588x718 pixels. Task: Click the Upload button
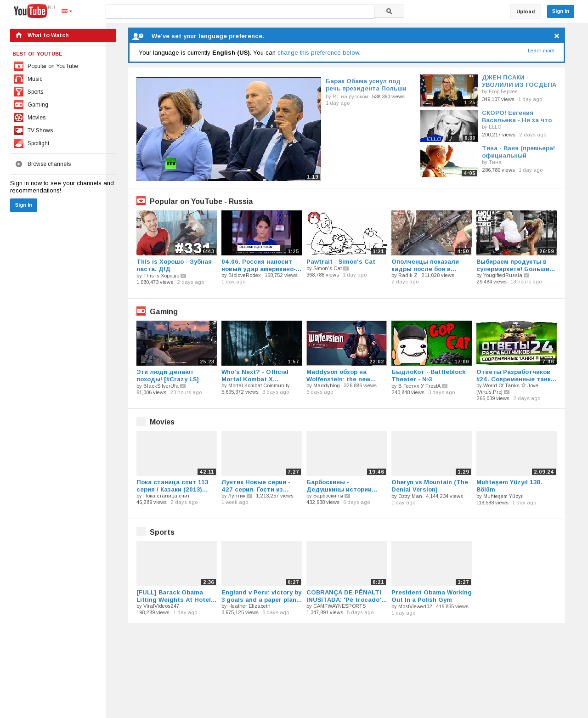(526, 11)
